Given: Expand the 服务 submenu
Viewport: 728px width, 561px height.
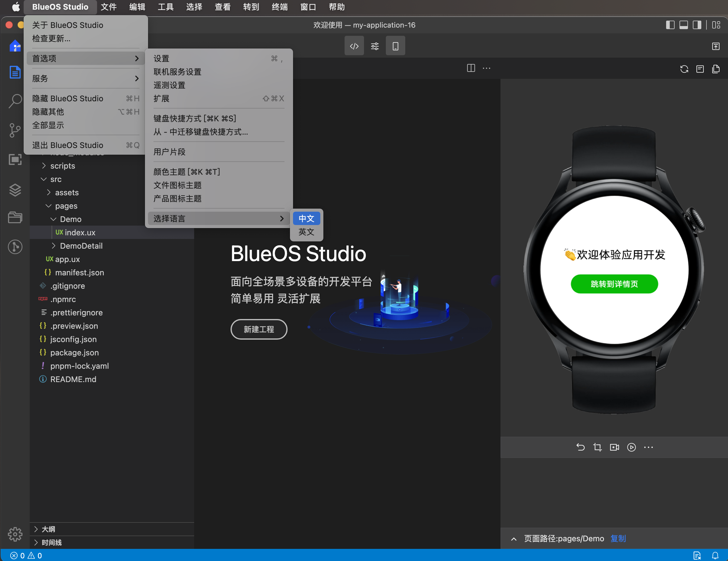Looking at the screenshot, I should pyautogui.click(x=85, y=78).
